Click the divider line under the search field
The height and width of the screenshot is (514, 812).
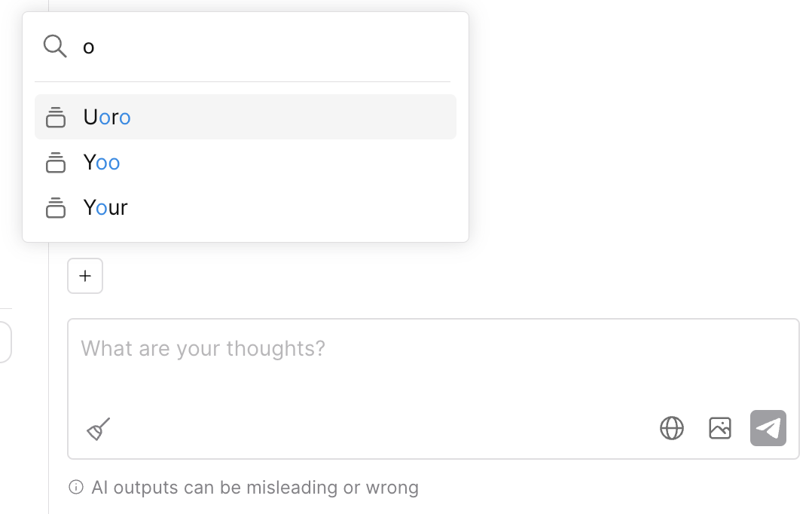(x=243, y=81)
